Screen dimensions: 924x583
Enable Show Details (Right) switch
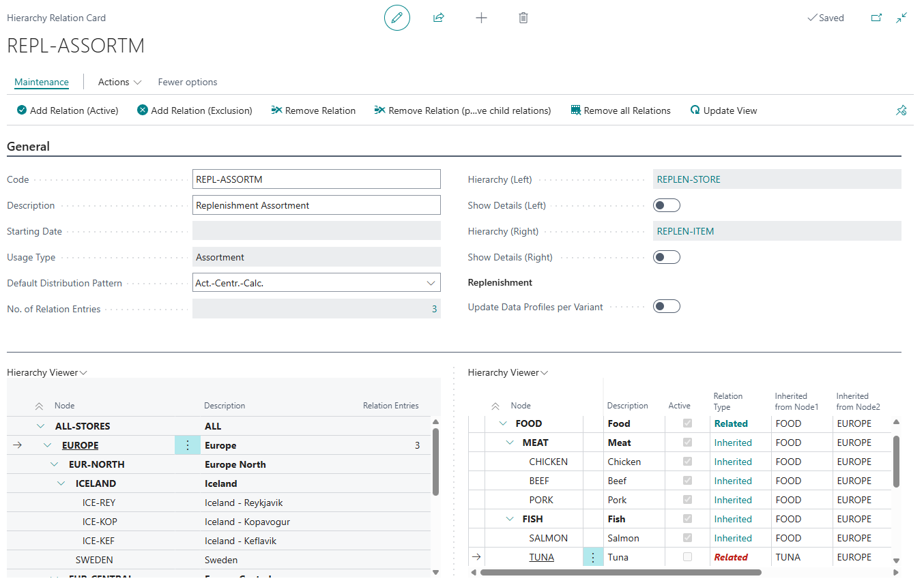point(666,257)
